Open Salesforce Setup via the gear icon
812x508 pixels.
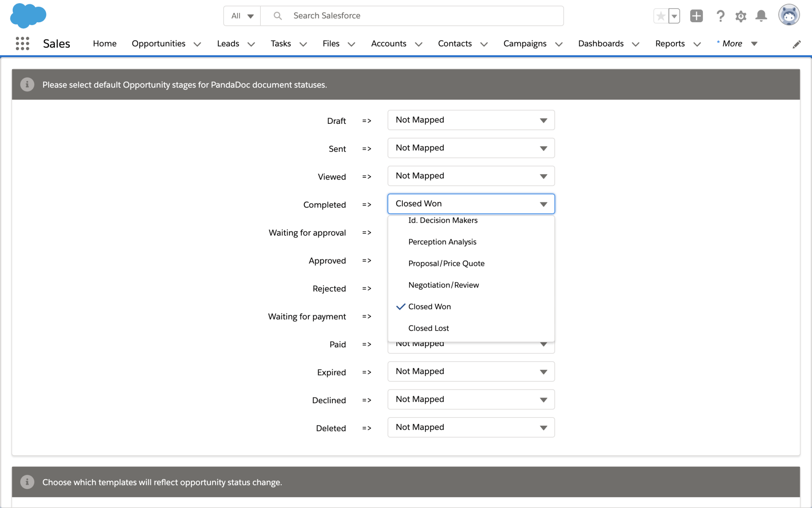(x=741, y=16)
